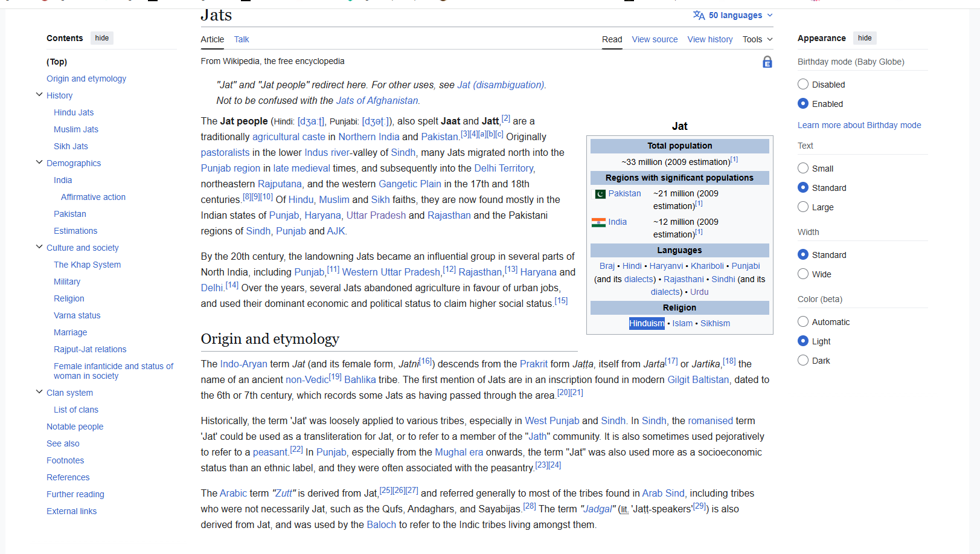The height and width of the screenshot is (554, 980).
Task: Select Wide page width
Action: pyautogui.click(x=803, y=274)
